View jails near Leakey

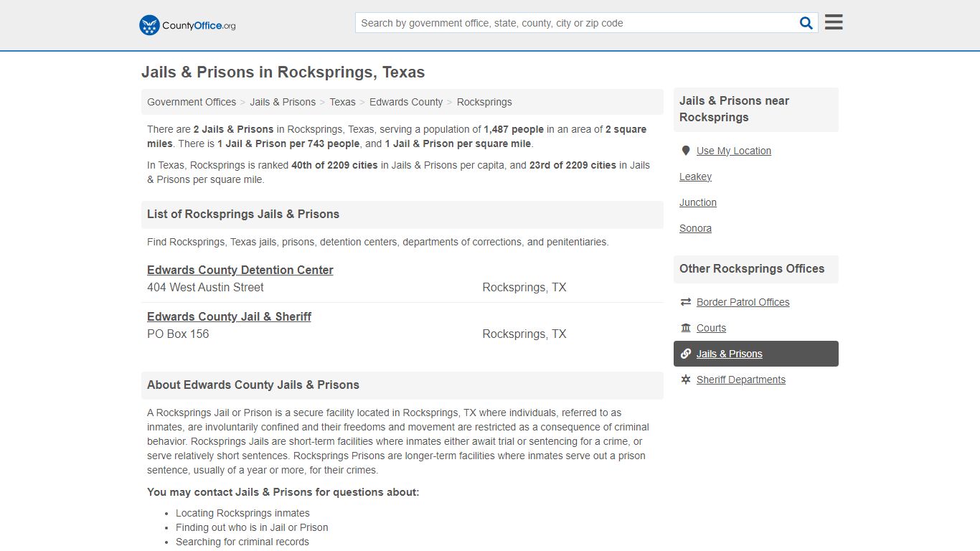coord(695,176)
